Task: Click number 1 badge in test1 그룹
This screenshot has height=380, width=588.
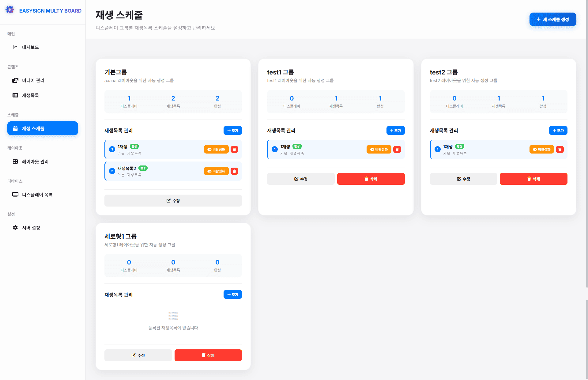Action: pos(275,150)
